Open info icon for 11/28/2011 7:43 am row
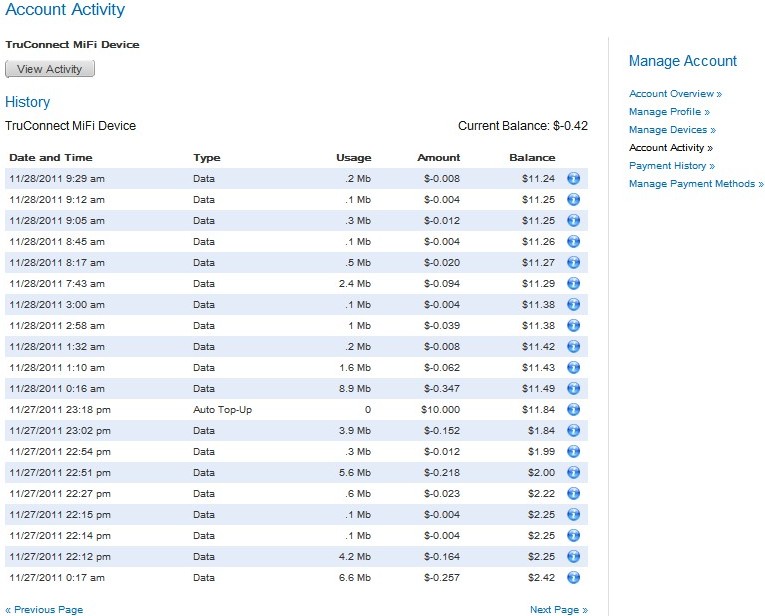 pos(573,283)
